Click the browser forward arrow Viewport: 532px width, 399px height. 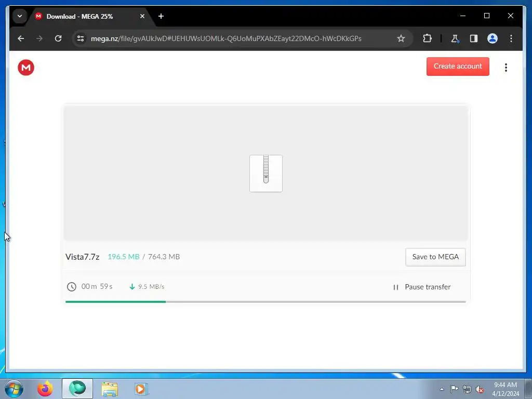[39, 38]
